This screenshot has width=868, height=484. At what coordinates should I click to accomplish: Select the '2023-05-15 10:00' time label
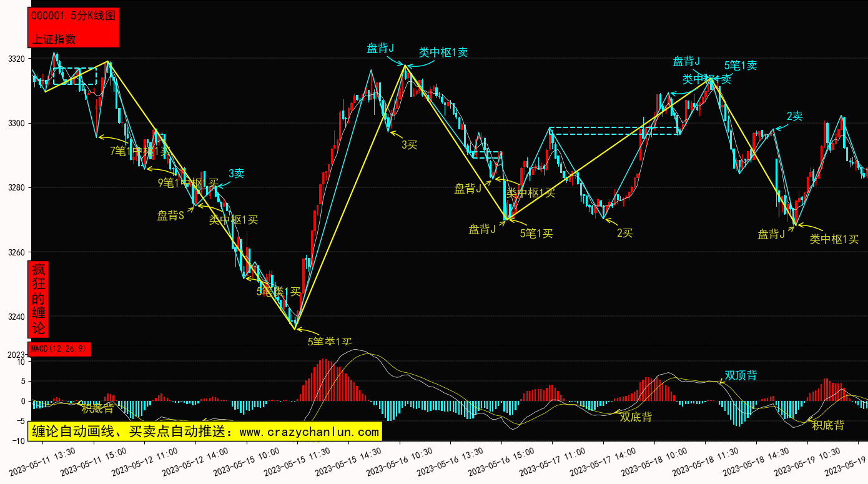247,462
